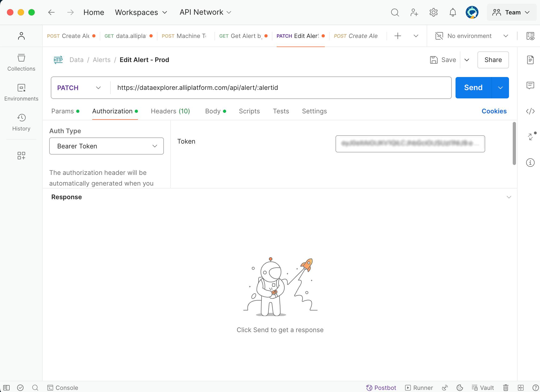Open the request documentation icon

click(x=530, y=60)
